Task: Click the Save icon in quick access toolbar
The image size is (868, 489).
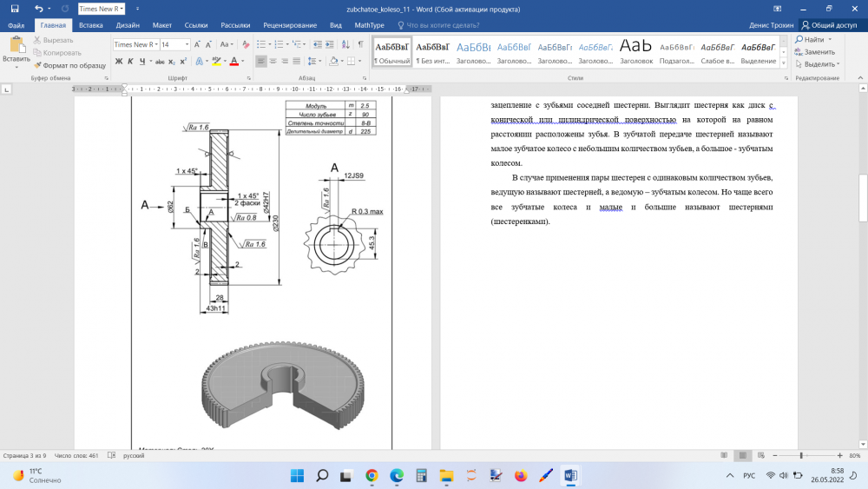Action: pos(15,9)
